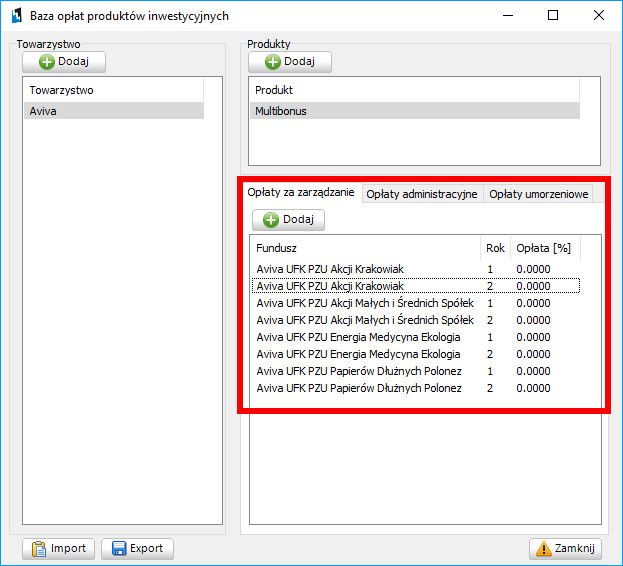Sort by the Fundusz column header

pos(365,247)
